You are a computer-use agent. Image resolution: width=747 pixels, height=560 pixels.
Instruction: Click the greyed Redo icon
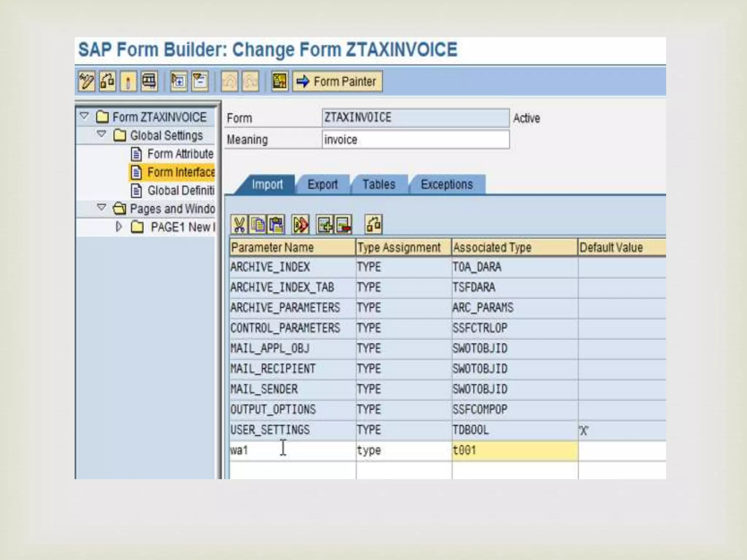click(250, 81)
